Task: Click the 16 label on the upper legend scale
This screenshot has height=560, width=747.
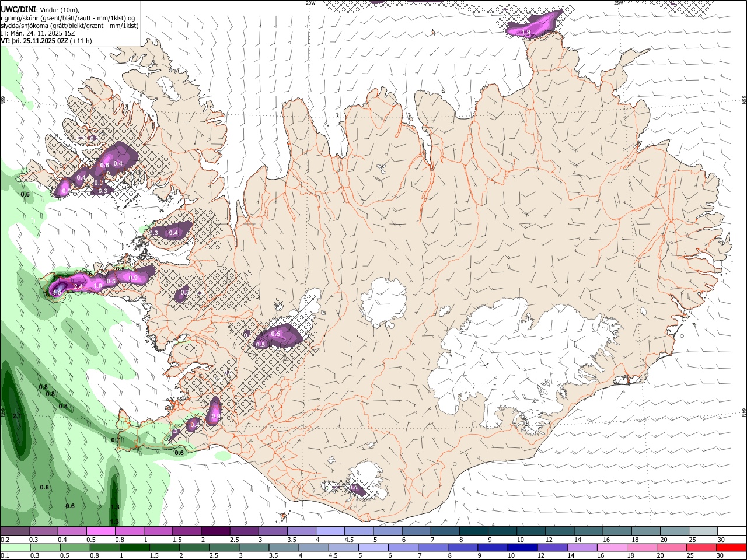Action: pyautogui.click(x=607, y=540)
